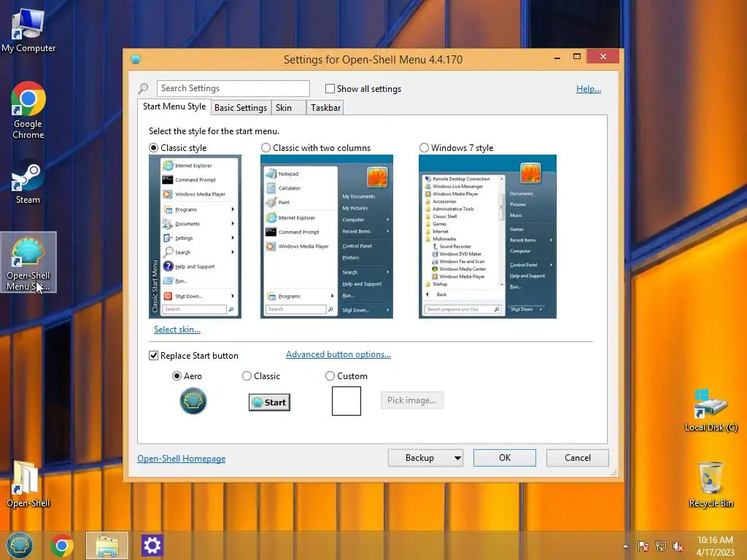Image resolution: width=747 pixels, height=560 pixels.
Task: Open the Help... link
Action: click(x=589, y=89)
